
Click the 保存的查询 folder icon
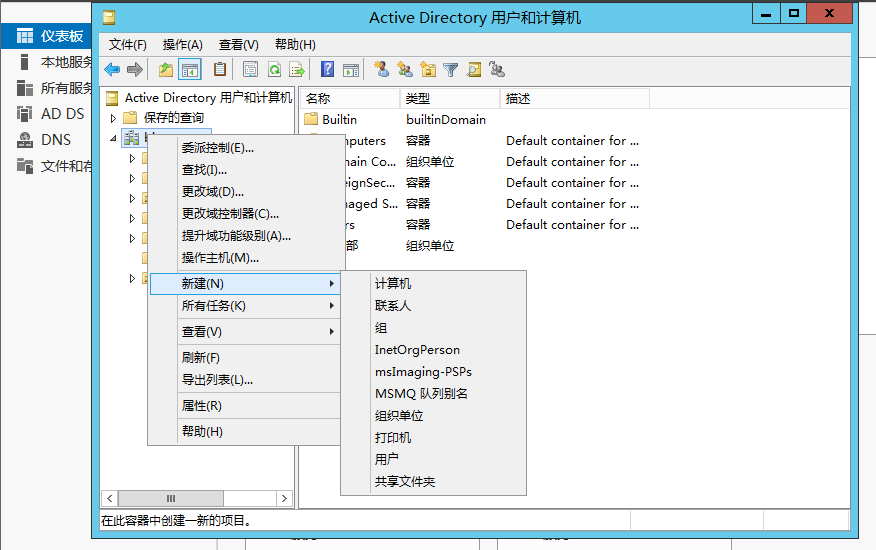[130, 117]
